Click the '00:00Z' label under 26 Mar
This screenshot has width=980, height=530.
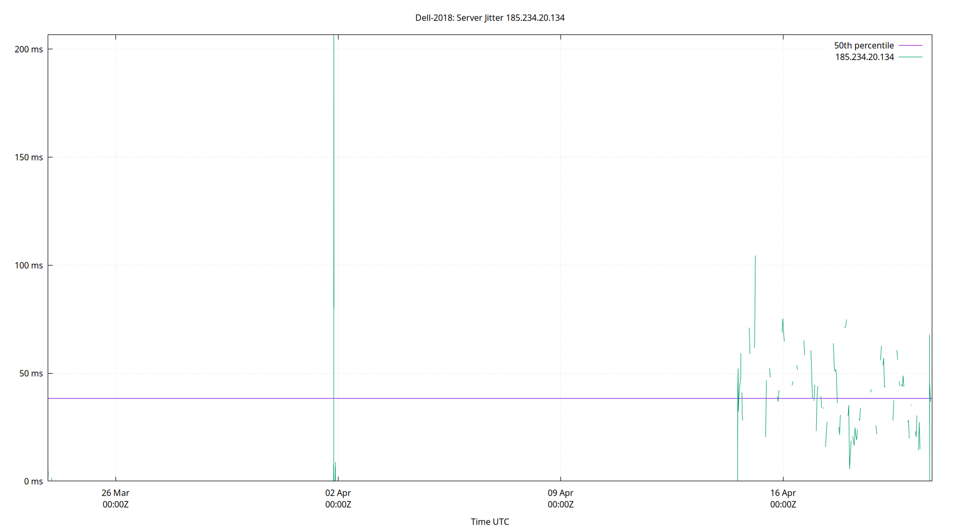pos(115,505)
